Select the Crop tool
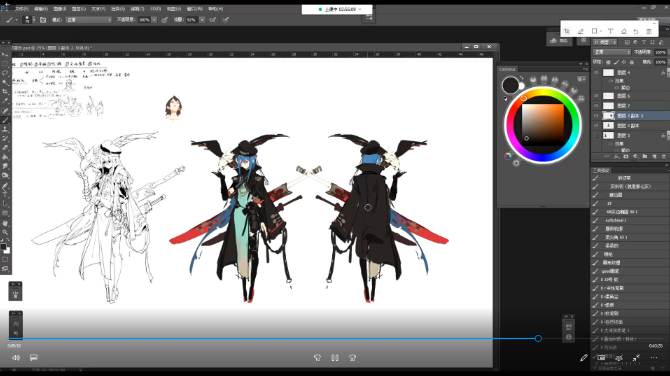The width and height of the screenshot is (670, 376). coord(5,92)
